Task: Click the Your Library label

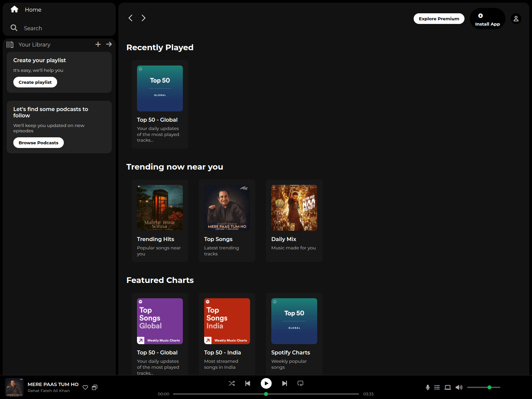Action: (x=35, y=45)
